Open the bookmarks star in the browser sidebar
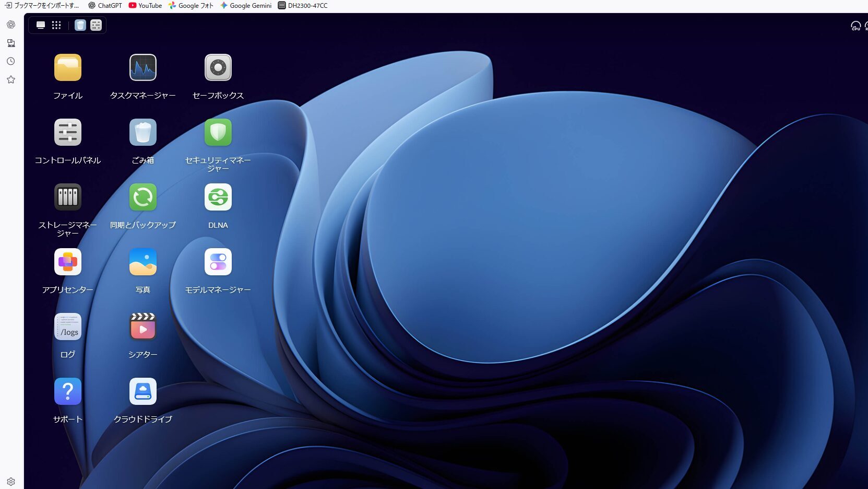 coord(11,79)
